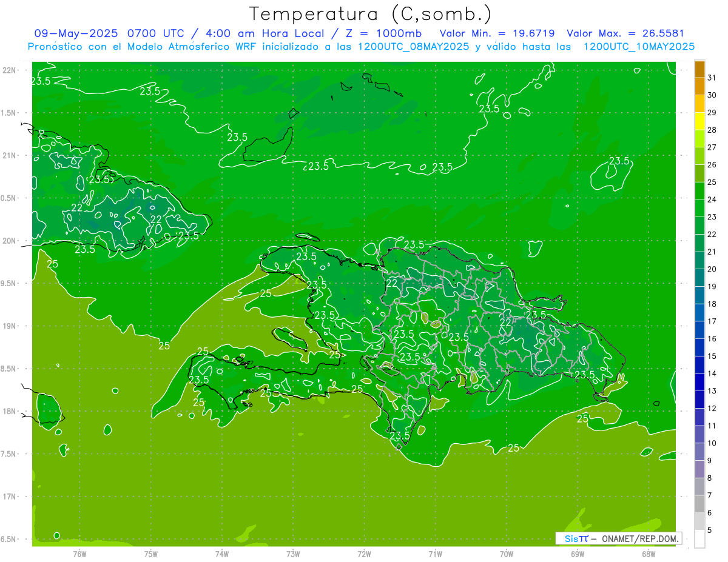Click the '68W' longitude axis label
Image resolution: width=728 pixels, height=562 pixels.
click(649, 554)
